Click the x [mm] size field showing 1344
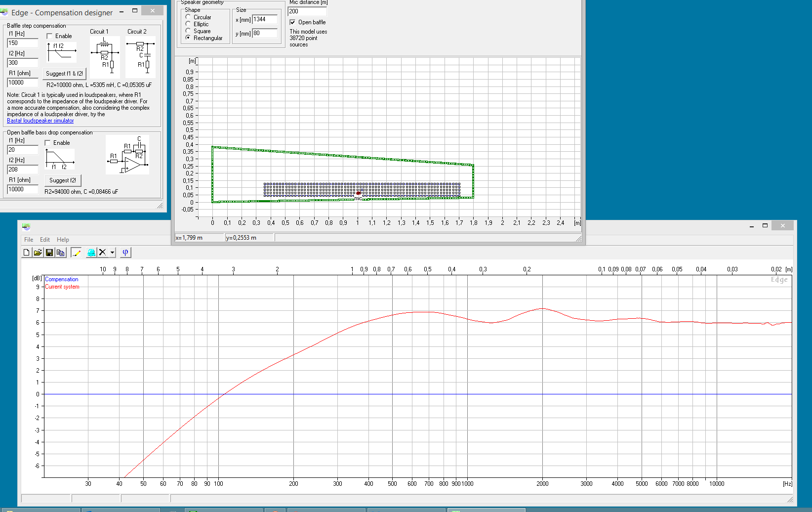Image resolution: width=812 pixels, height=512 pixels. (265, 19)
